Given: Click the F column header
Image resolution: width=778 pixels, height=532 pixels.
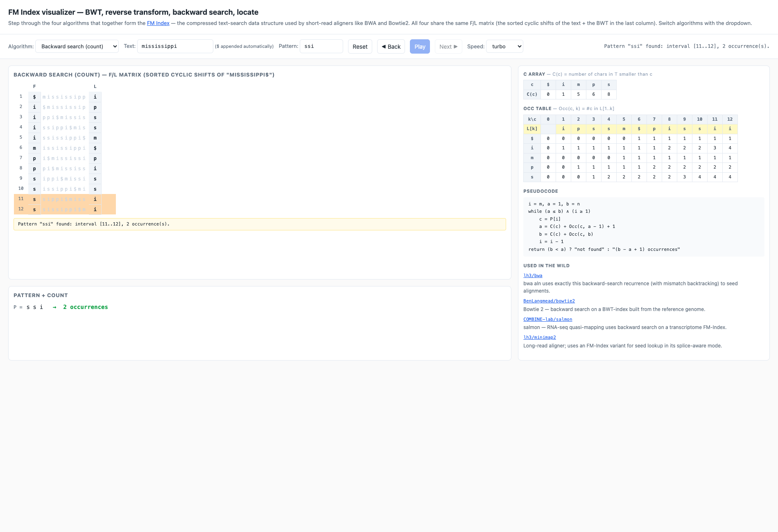Looking at the screenshot, I should click(34, 87).
